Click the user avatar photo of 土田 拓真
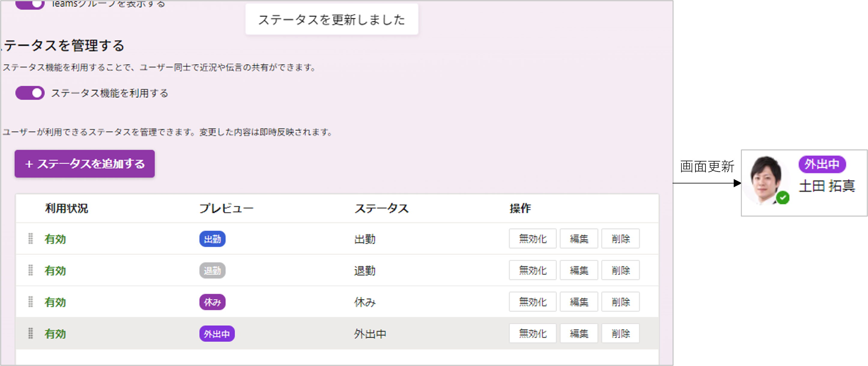Image resolution: width=868 pixels, height=366 pixels. (766, 180)
